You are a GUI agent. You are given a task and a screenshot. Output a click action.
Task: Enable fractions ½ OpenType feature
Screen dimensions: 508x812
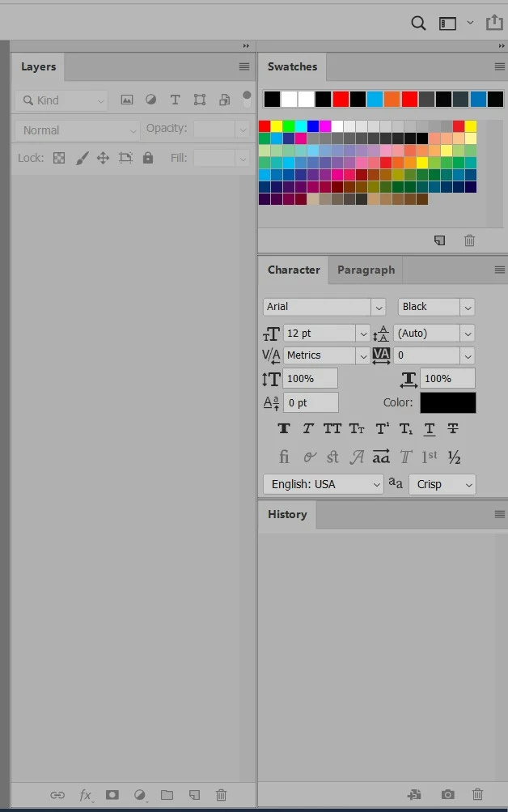454,457
